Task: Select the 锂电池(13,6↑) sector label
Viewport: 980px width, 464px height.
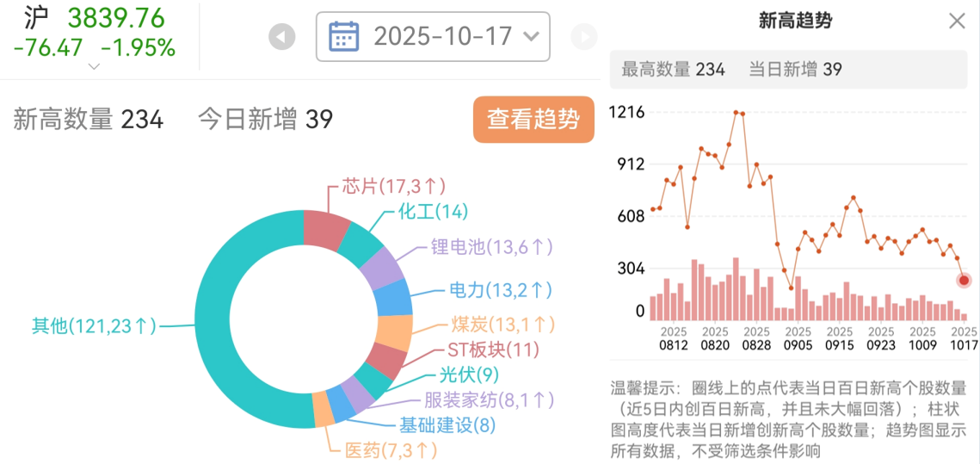Action: (x=492, y=247)
